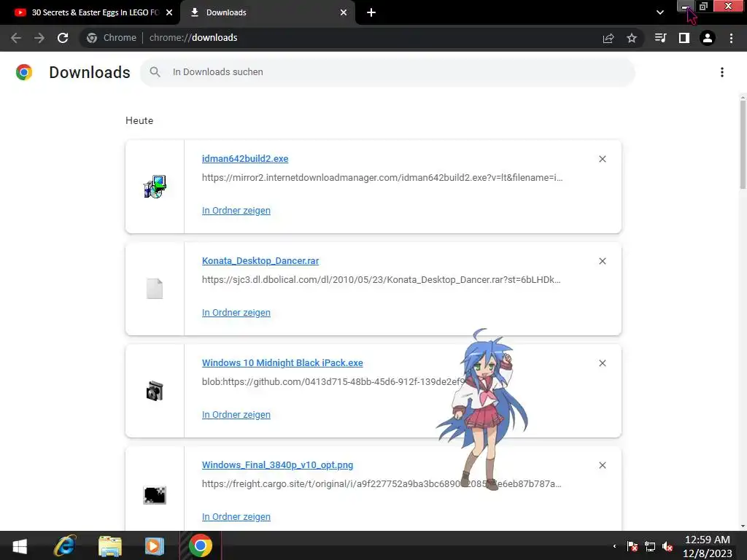Bookmark this page with the star icon

click(632, 38)
